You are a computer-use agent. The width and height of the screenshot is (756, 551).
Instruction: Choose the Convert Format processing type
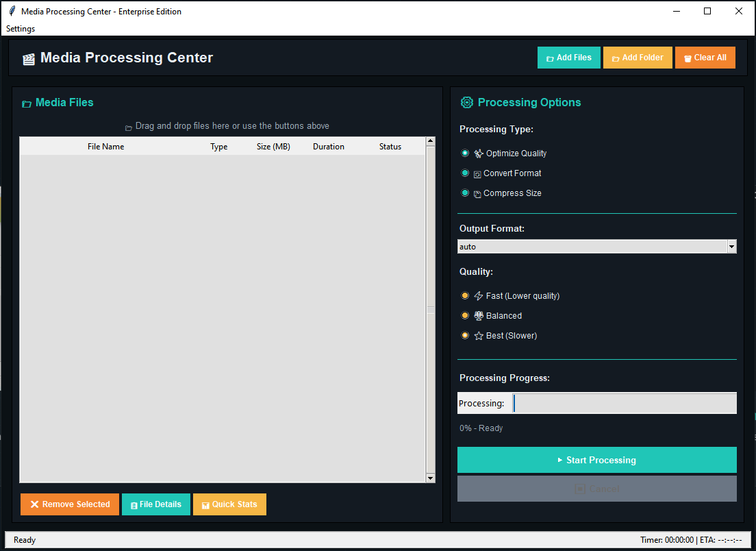coord(466,173)
